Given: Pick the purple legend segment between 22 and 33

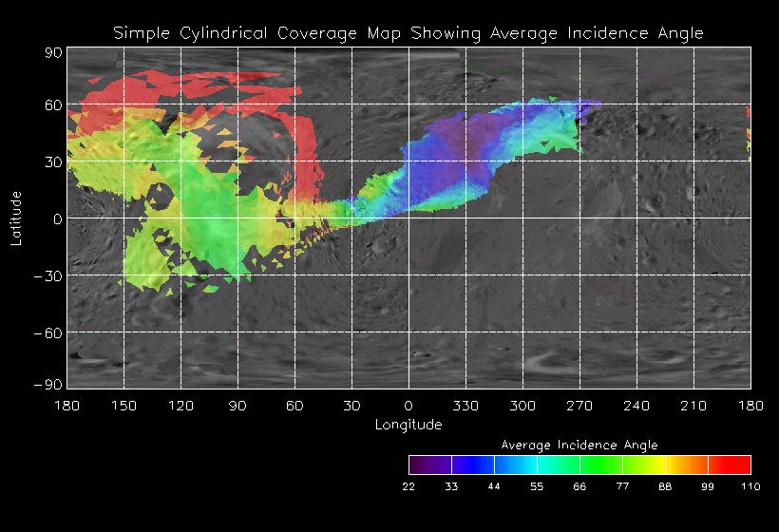Looking at the screenshot, I should pos(430,465).
